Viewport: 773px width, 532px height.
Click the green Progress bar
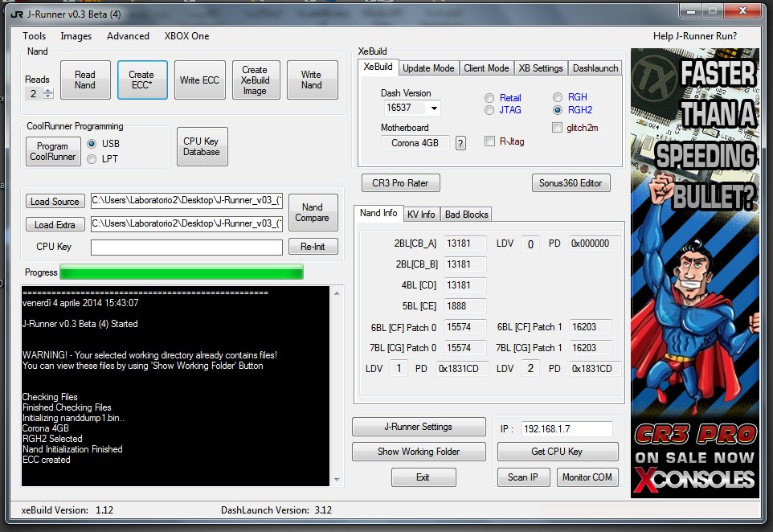(182, 272)
